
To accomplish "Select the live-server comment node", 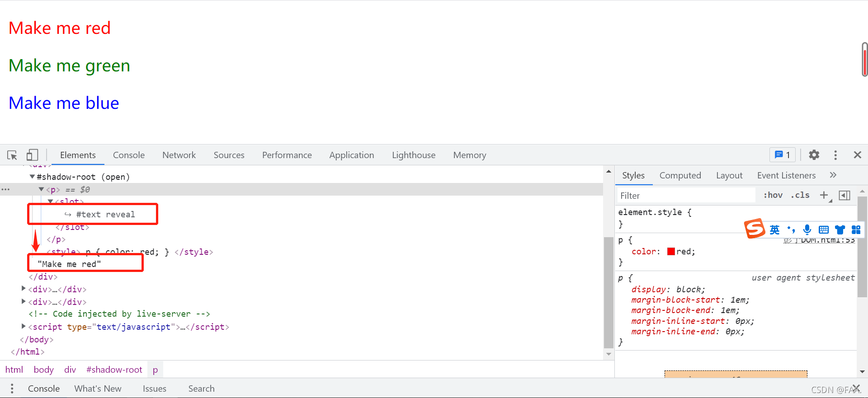I will (119, 314).
